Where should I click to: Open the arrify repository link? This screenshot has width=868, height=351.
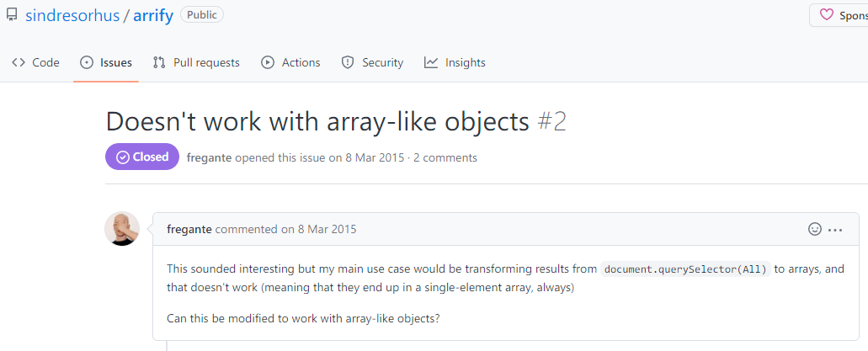click(x=153, y=15)
